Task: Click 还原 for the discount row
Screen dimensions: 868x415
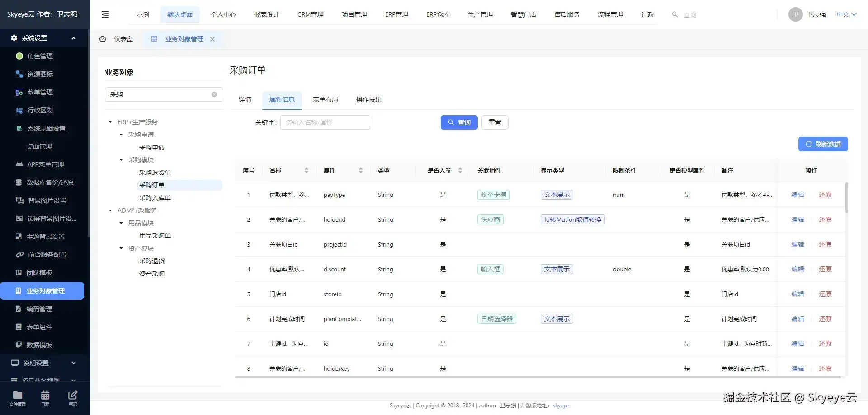Action: click(x=825, y=269)
